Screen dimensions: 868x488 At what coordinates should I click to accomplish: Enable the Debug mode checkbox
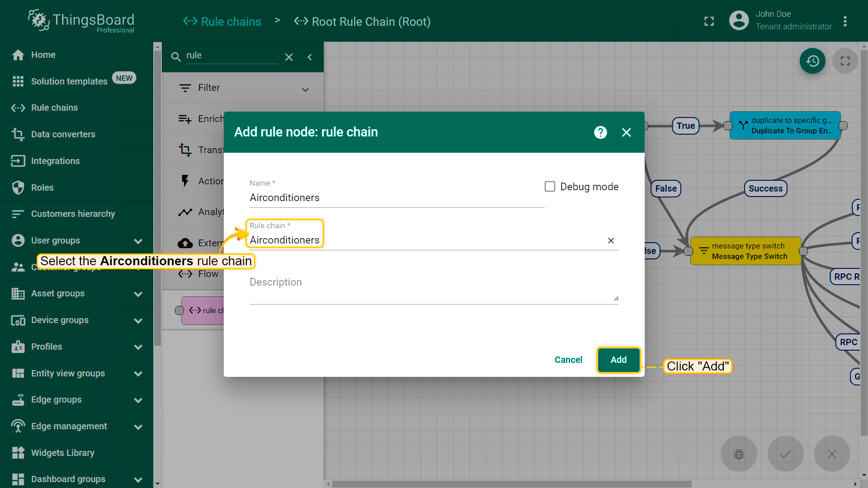pyautogui.click(x=550, y=187)
